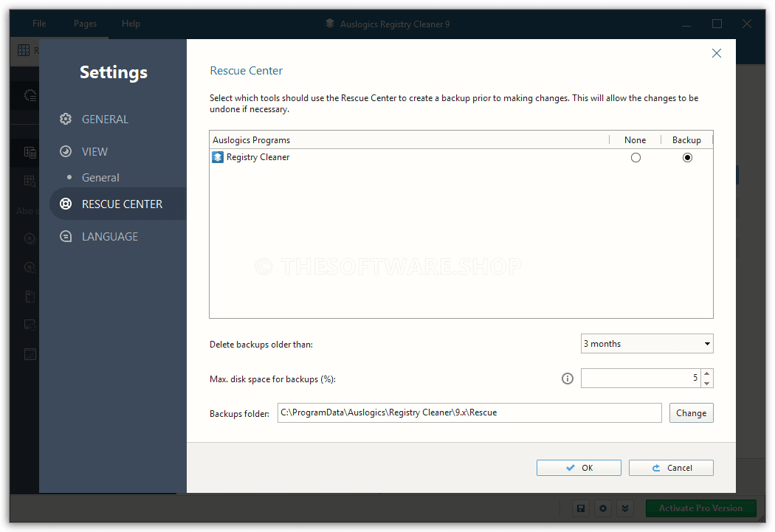Image resolution: width=775 pixels, height=532 pixels.
Task: Click the disc-with-magnifier icon in main window sidebar
Action: pos(30,268)
